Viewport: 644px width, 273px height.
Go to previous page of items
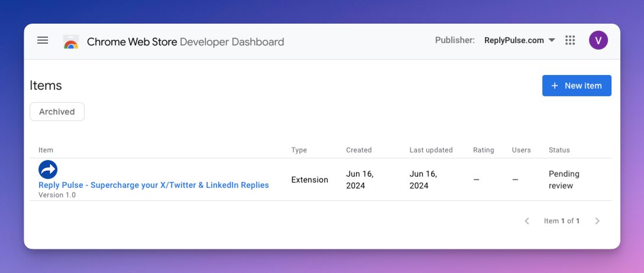tap(526, 221)
